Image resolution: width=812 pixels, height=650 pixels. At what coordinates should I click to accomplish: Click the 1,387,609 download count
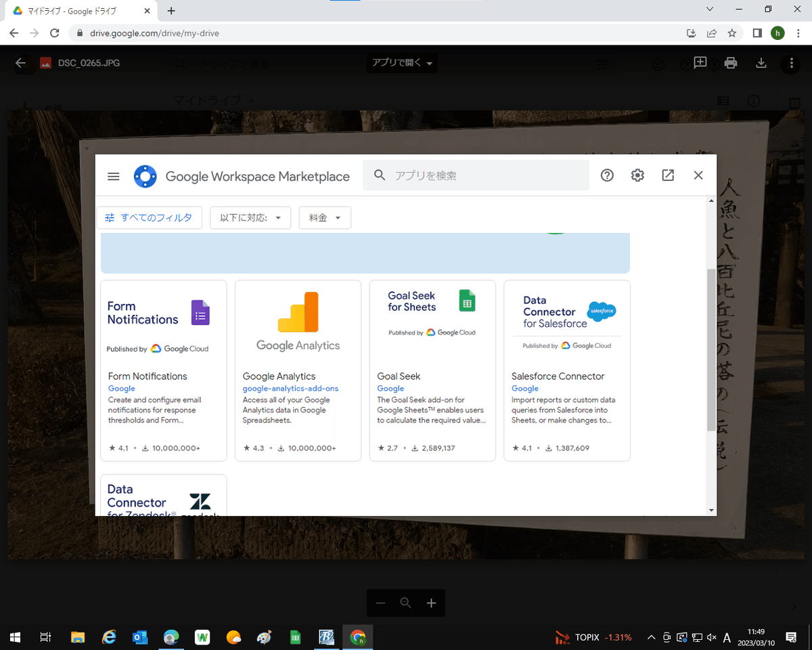click(572, 448)
